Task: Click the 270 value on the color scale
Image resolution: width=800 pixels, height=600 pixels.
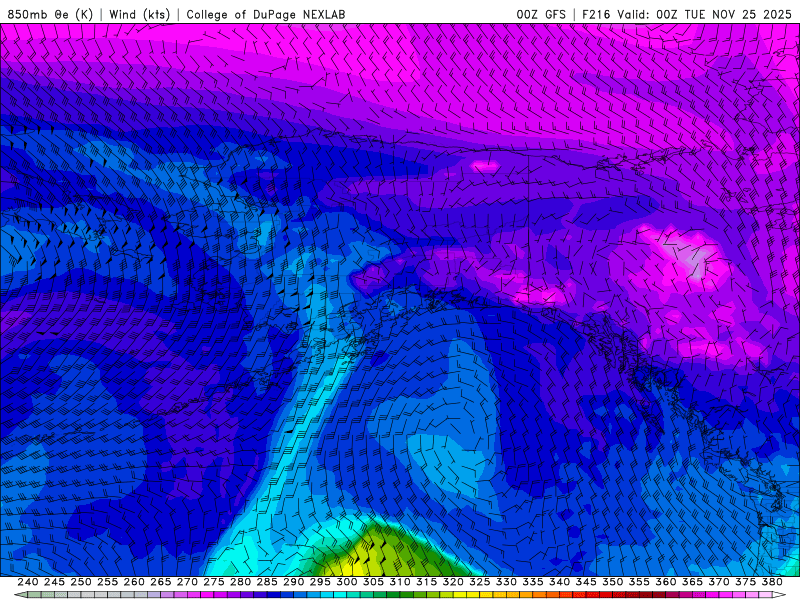Action: click(187, 582)
